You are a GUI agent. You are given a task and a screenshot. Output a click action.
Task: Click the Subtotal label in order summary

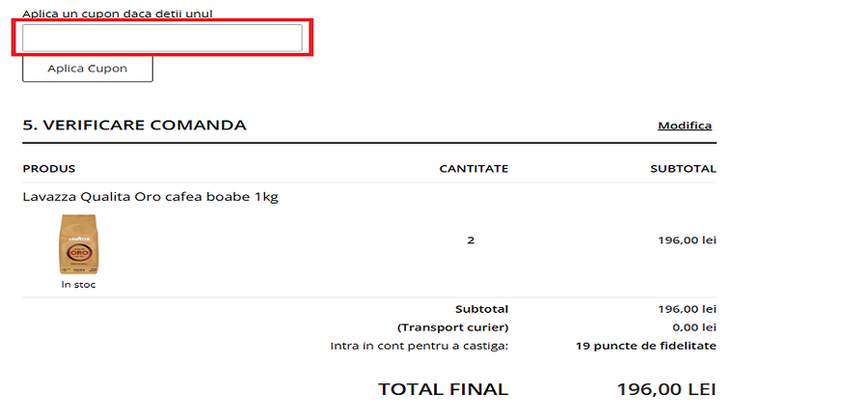pos(481,309)
